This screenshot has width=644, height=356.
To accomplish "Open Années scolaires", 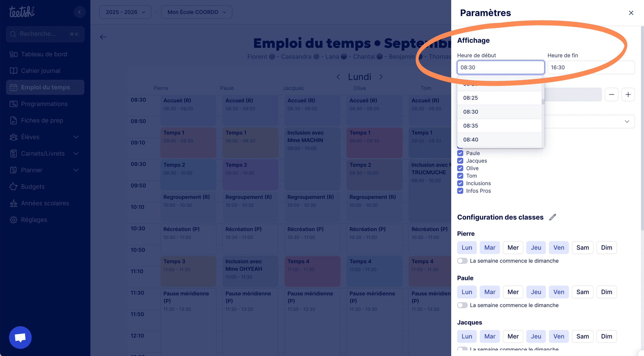I will (45, 203).
